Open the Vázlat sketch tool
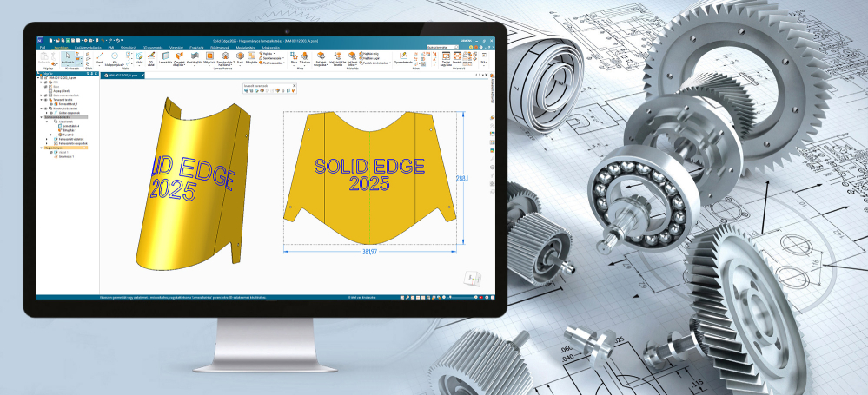The height and width of the screenshot is (395, 868). coord(140,56)
